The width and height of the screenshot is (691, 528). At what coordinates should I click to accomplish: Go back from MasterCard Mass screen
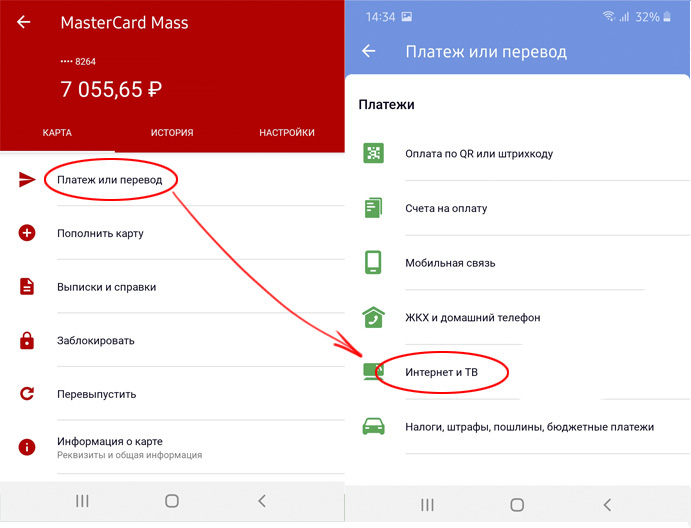click(24, 22)
